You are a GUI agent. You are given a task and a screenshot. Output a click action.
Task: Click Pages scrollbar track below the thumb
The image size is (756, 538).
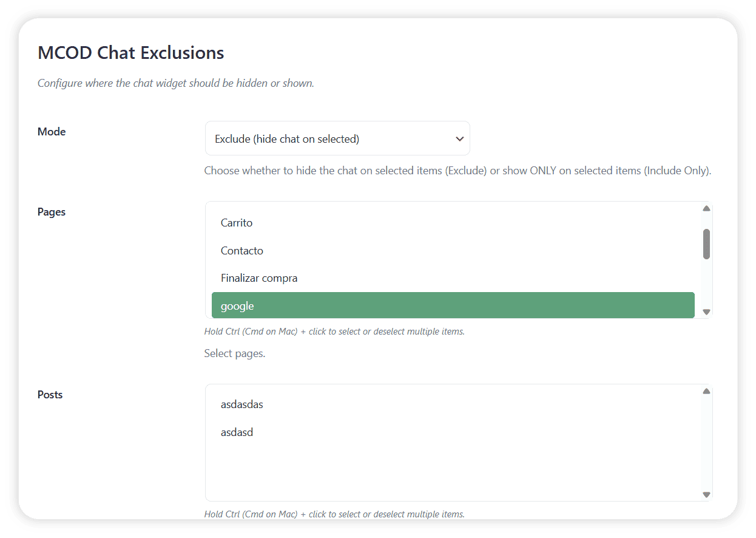pyautogui.click(x=706, y=285)
